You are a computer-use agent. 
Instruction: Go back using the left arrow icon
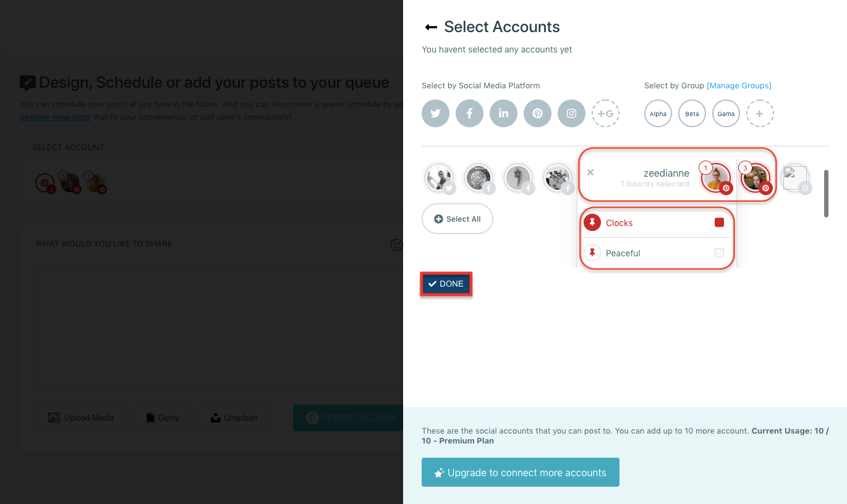[430, 27]
